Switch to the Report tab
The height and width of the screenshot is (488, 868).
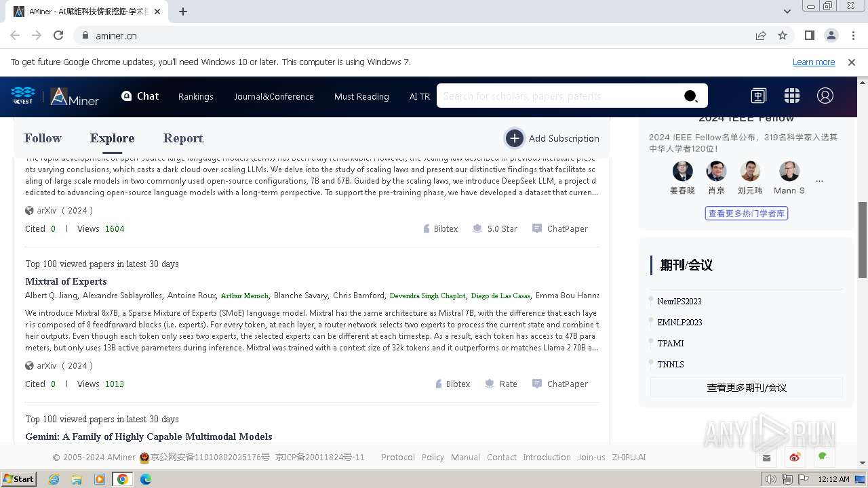point(183,138)
